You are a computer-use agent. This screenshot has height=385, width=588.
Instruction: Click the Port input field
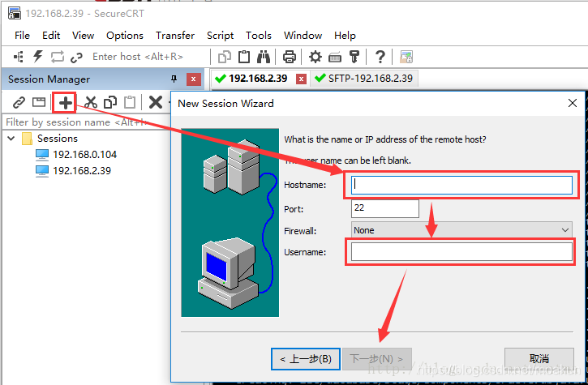pos(385,208)
